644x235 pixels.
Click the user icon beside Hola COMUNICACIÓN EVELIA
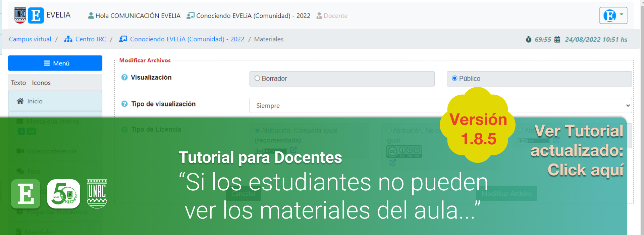click(x=91, y=16)
